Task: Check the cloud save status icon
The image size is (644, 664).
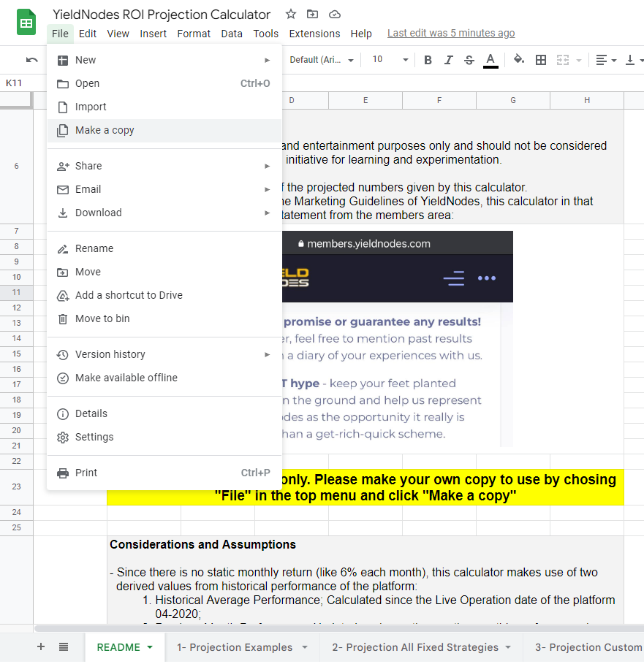Action: pyautogui.click(x=335, y=15)
